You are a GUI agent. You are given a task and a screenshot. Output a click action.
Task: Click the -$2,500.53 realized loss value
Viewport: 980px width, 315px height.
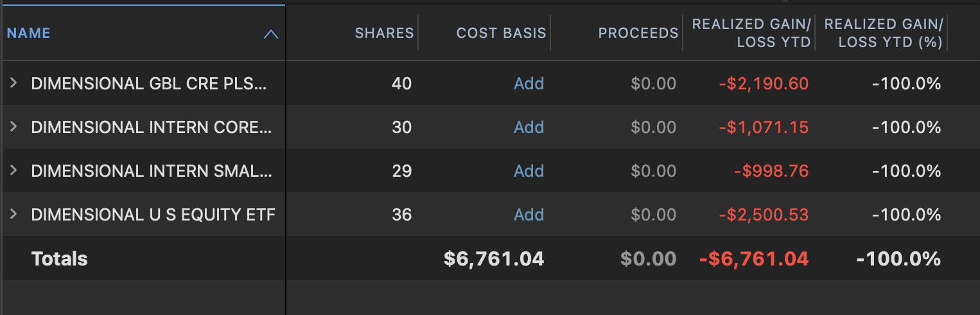click(764, 215)
